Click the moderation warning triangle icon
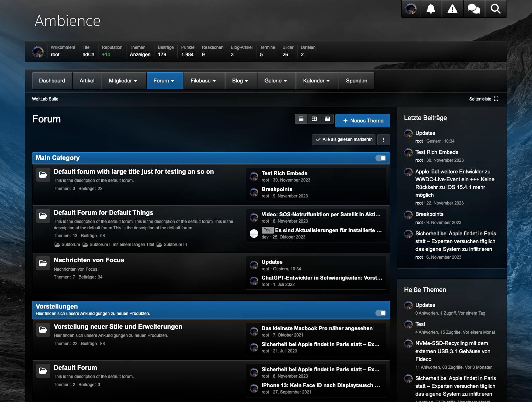Viewport: 532px width, 402px height. (x=452, y=9)
